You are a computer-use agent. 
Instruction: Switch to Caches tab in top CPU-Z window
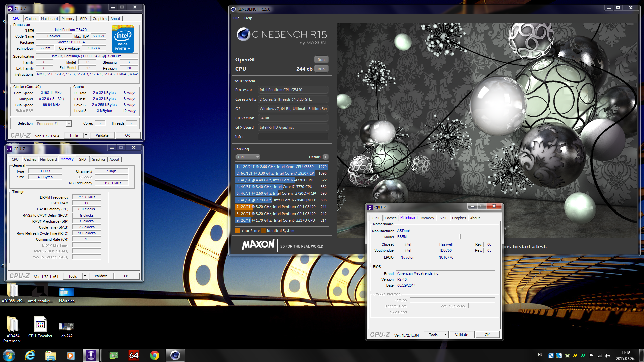[x=31, y=19]
